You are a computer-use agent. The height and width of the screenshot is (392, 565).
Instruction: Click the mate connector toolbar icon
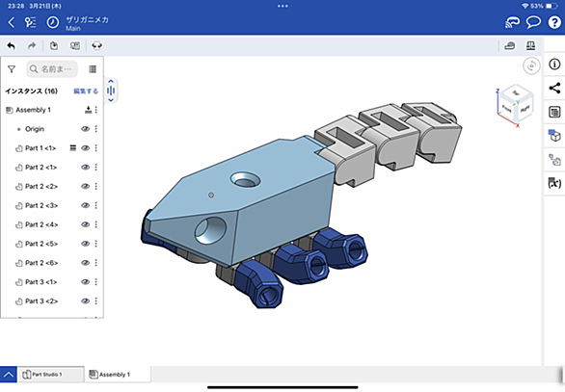(97, 45)
